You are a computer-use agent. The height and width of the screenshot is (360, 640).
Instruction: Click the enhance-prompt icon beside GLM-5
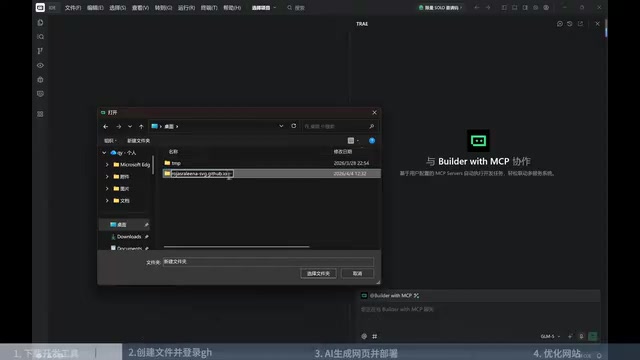570,336
